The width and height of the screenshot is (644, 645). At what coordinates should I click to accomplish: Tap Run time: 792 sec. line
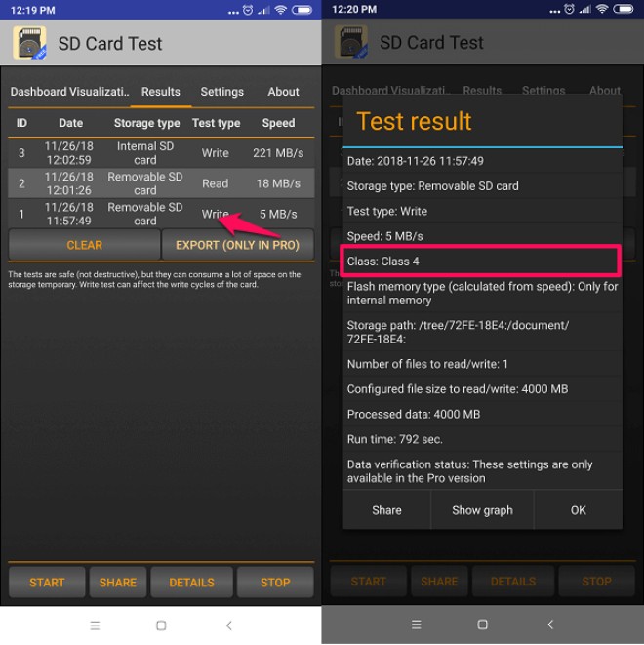pyautogui.click(x=482, y=439)
